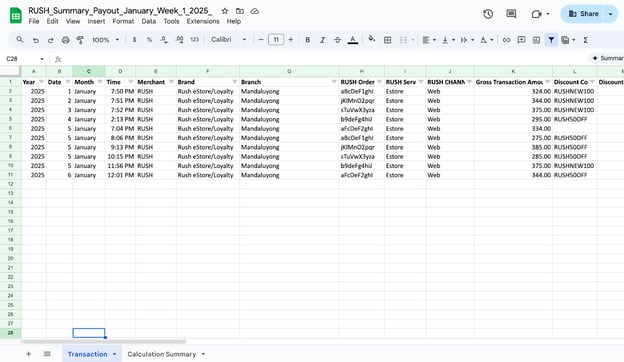Undo the last action
Viewport: 624px width, 362px height.
click(36, 40)
